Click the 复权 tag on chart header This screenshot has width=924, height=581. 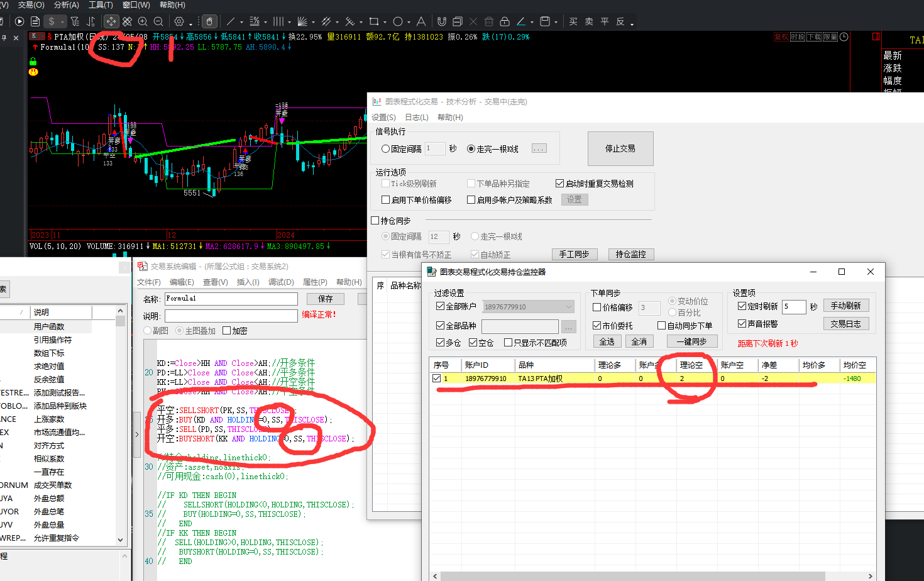pos(781,37)
